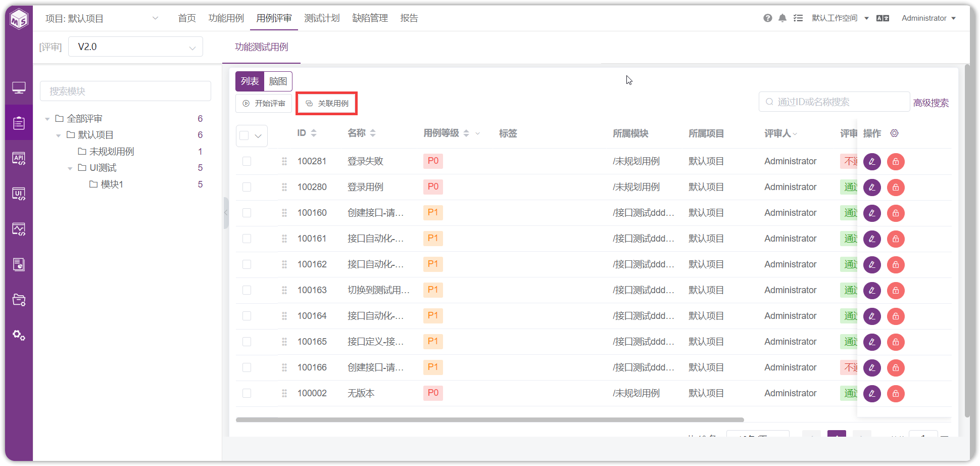
Task: Go to 功能用例 menu
Action: (x=226, y=18)
